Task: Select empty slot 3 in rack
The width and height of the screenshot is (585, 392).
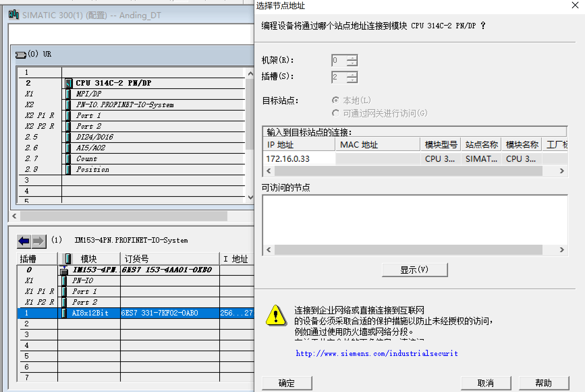Action: coord(132,180)
